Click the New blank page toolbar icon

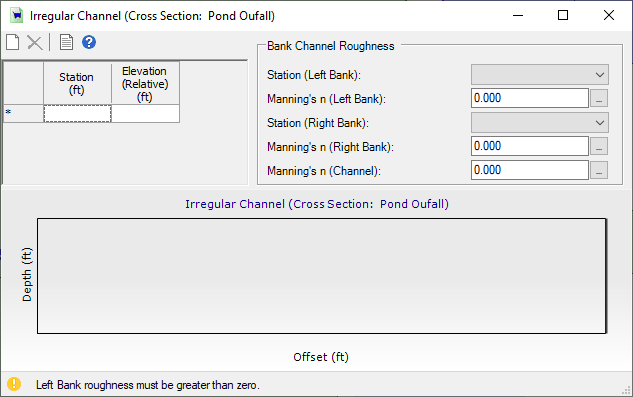pos(13,42)
